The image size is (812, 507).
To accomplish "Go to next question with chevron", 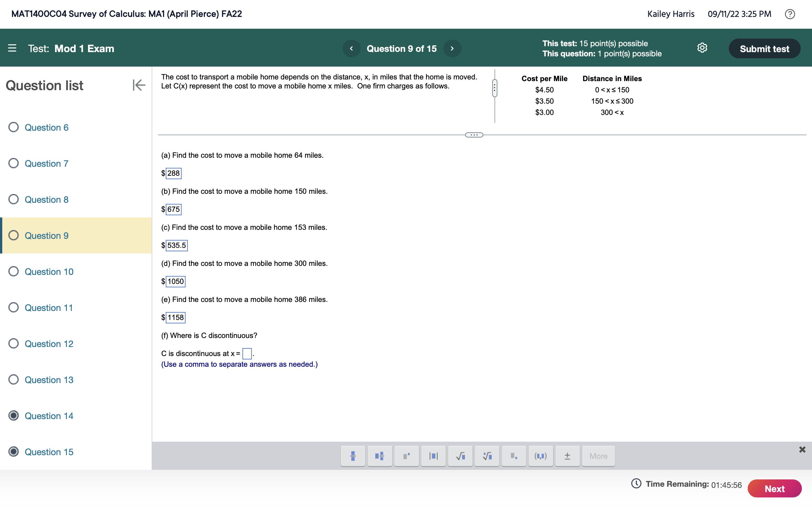I will (452, 49).
